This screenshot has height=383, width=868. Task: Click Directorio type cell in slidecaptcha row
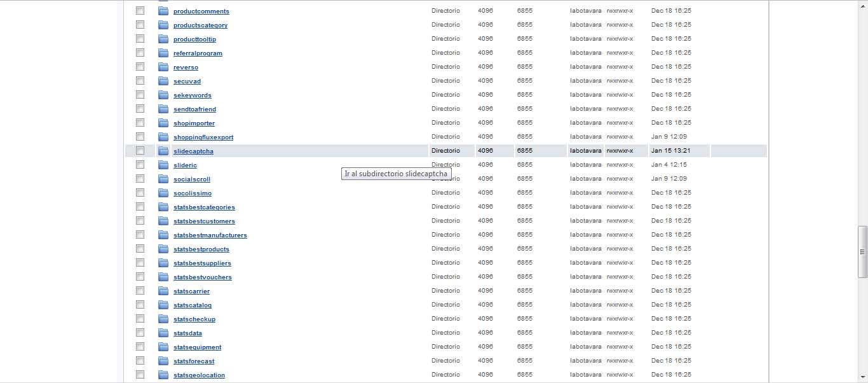coord(445,151)
